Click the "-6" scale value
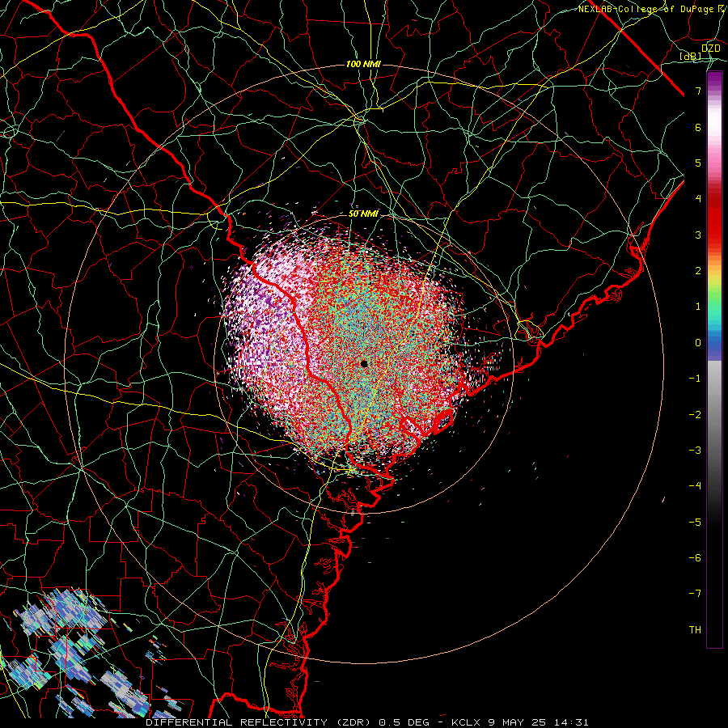Screen dimensions: 728x728 tap(695, 557)
